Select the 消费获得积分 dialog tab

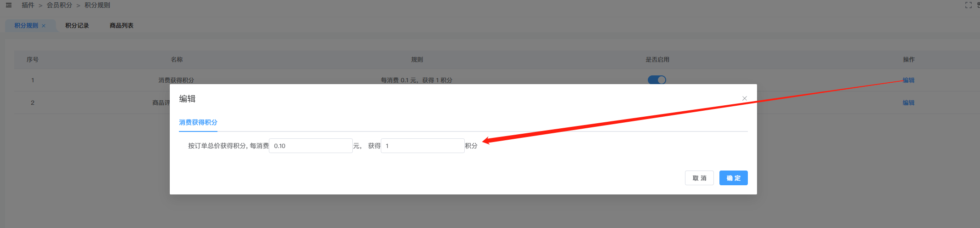pos(198,122)
